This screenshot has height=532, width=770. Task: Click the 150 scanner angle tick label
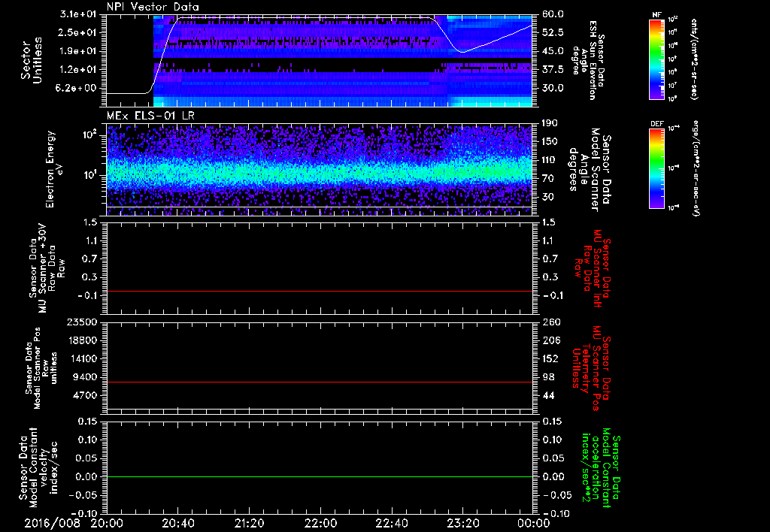click(550, 142)
